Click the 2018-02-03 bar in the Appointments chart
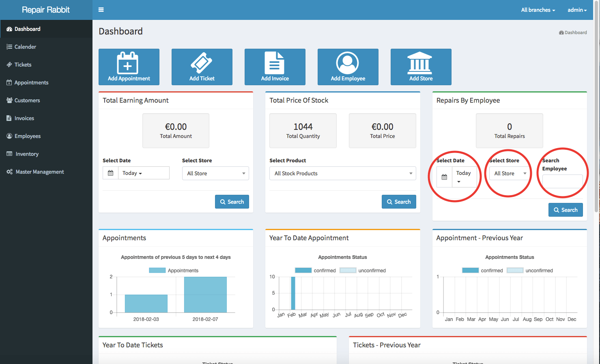 click(x=146, y=304)
